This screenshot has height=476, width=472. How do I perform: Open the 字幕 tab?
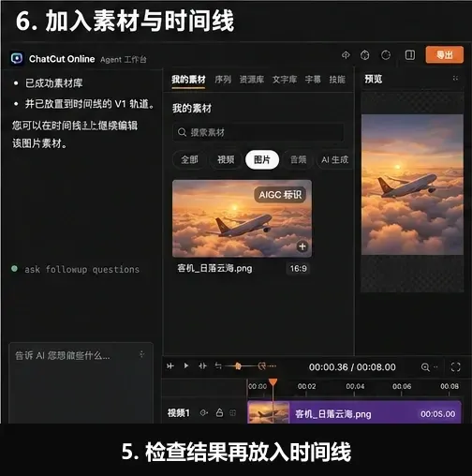[313, 80]
